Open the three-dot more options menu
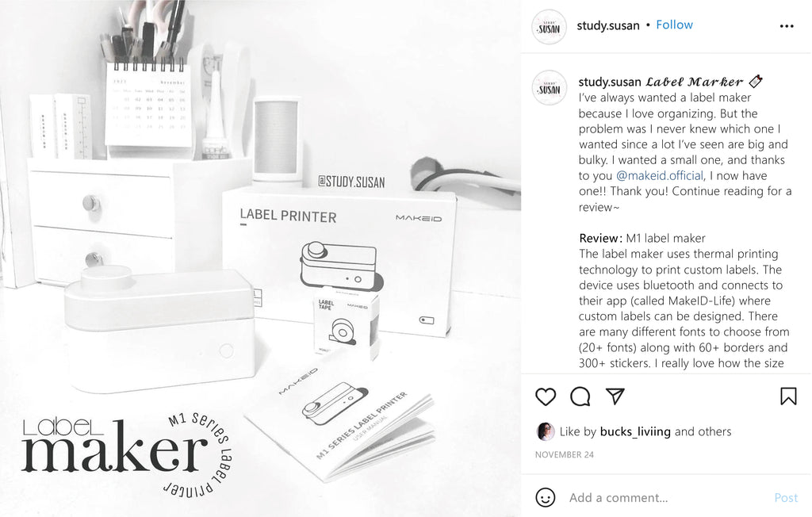Viewport: 812px width, 517px height. [x=787, y=26]
